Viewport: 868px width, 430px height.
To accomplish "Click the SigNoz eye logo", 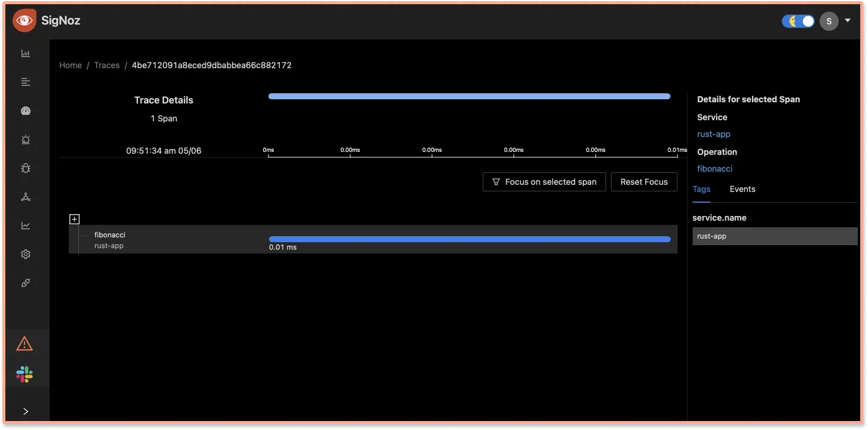I will [24, 20].
